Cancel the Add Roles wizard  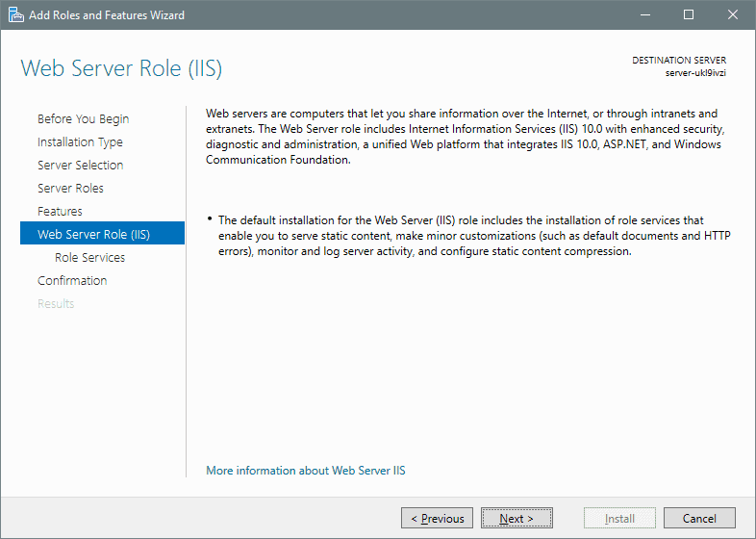[699, 518]
